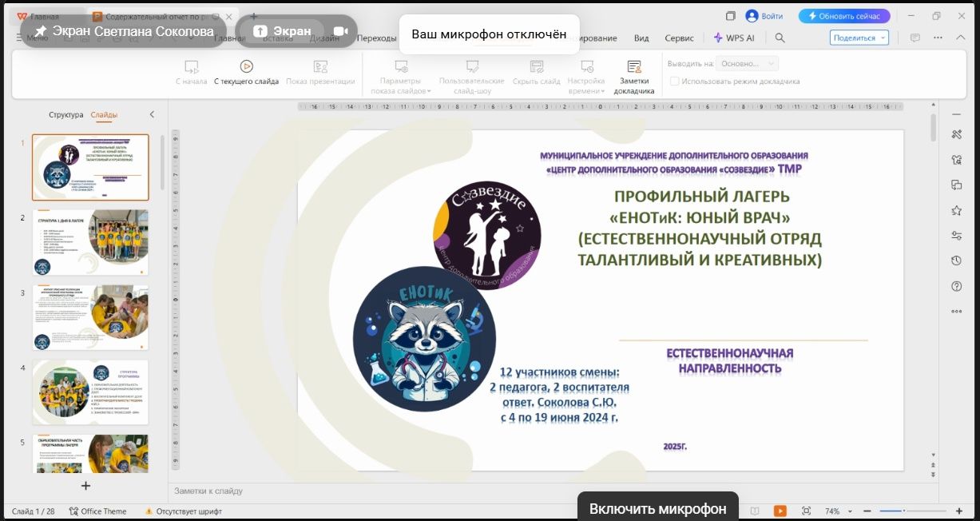Open a new tab with plus
Image resolution: width=980 pixels, height=521 pixels.
point(254,16)
